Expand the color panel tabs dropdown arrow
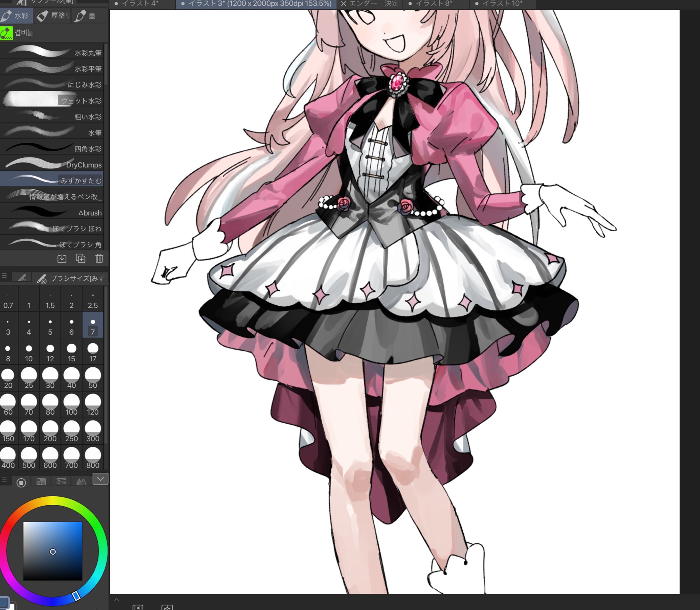 [100, 479]
